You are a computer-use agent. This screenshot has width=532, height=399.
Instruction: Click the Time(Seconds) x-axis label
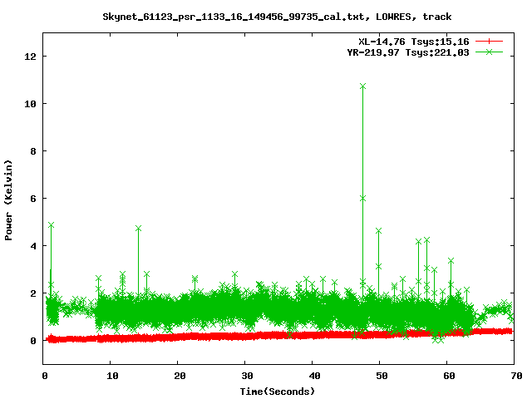pyautogui.click(x=278, y=391)
